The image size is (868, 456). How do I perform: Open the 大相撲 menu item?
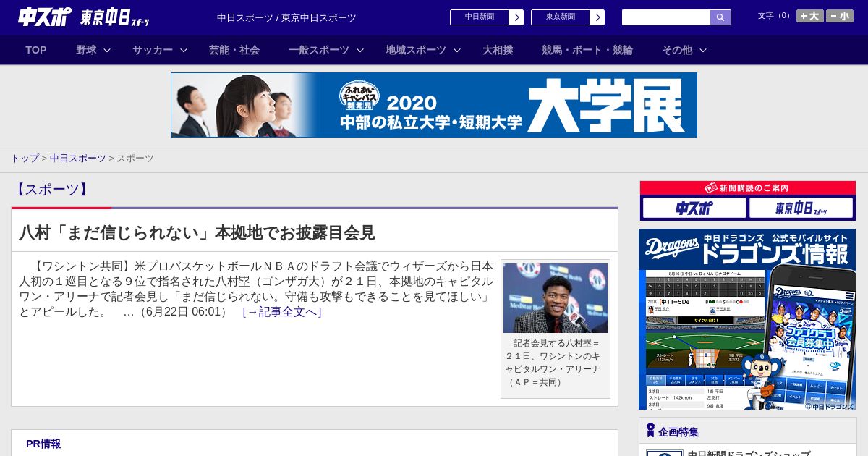(498, 50)
